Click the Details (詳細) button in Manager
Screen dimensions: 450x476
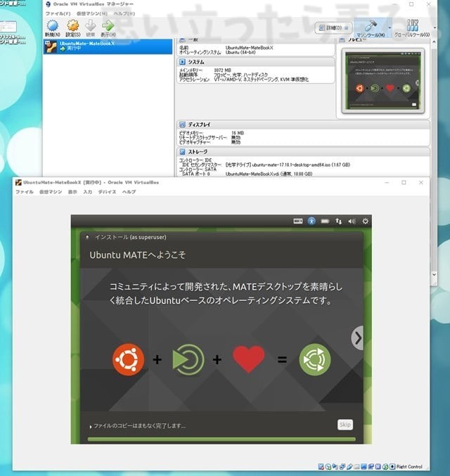[x=333, y=28]
